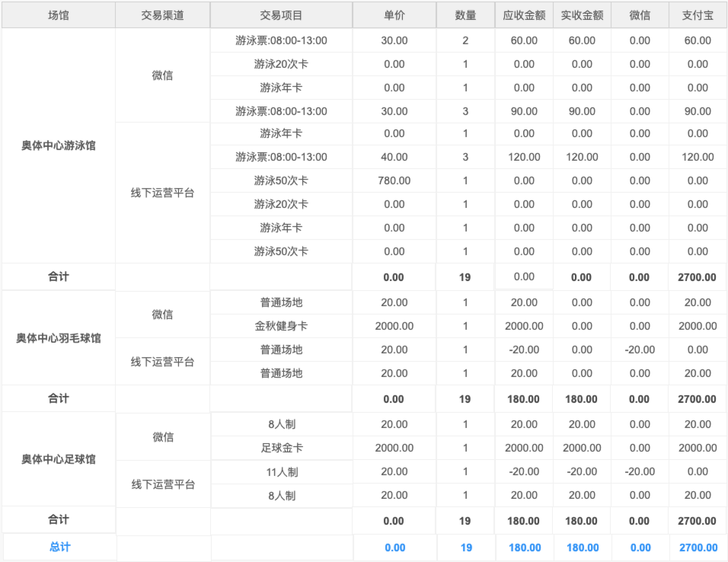Select the 数量 column header
The width and height of the screenshot is (728, 562).
pyautogui.click(x=465, y=15)
